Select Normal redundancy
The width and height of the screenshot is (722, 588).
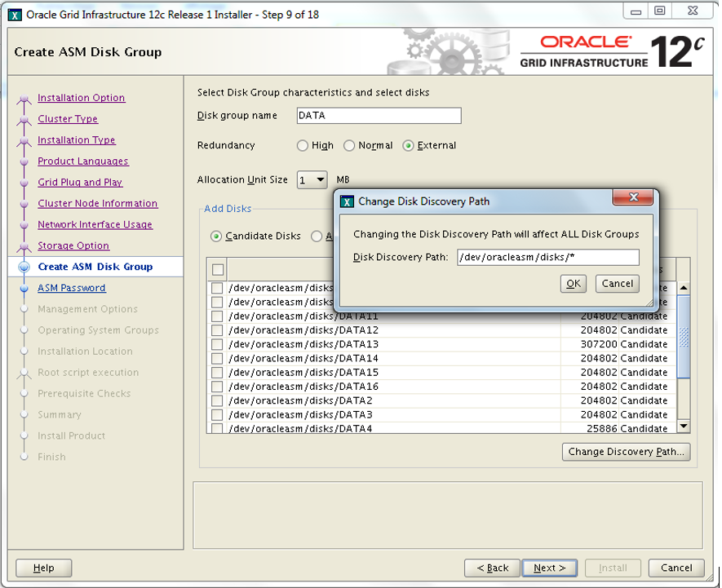349,145
